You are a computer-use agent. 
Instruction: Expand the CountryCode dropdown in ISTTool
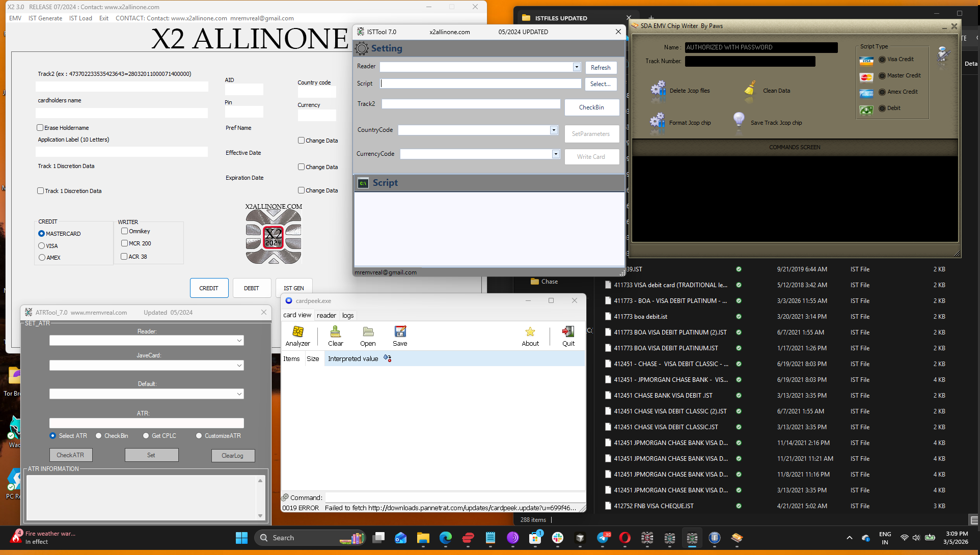[x=554, y=130]
